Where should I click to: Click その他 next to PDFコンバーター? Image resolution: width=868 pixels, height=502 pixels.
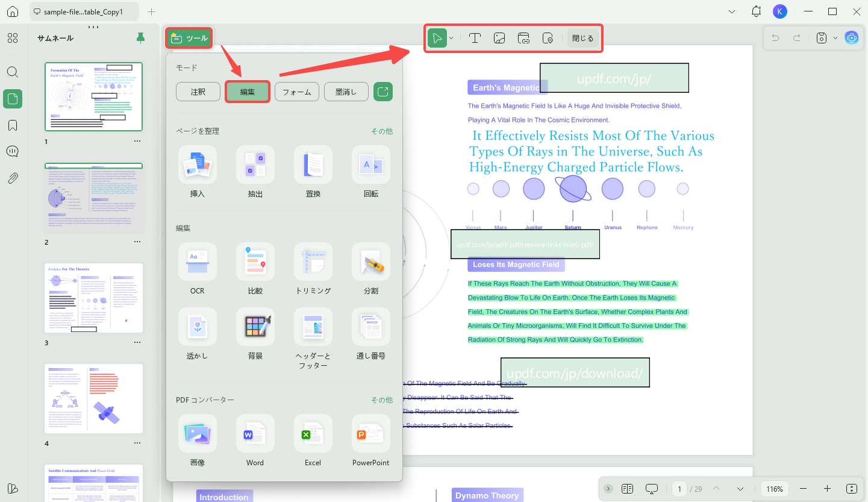pyautogui.click(x=382, y=400)
